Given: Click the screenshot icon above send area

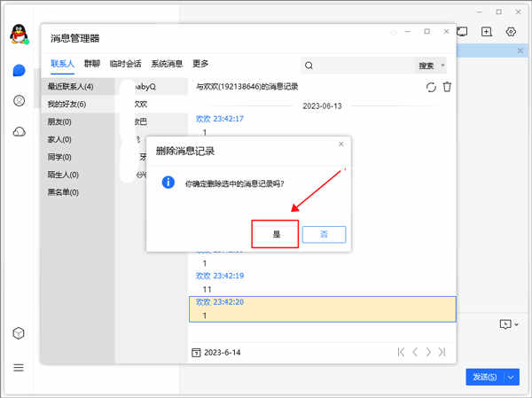Looking at the screenshot, I should 505,324.
